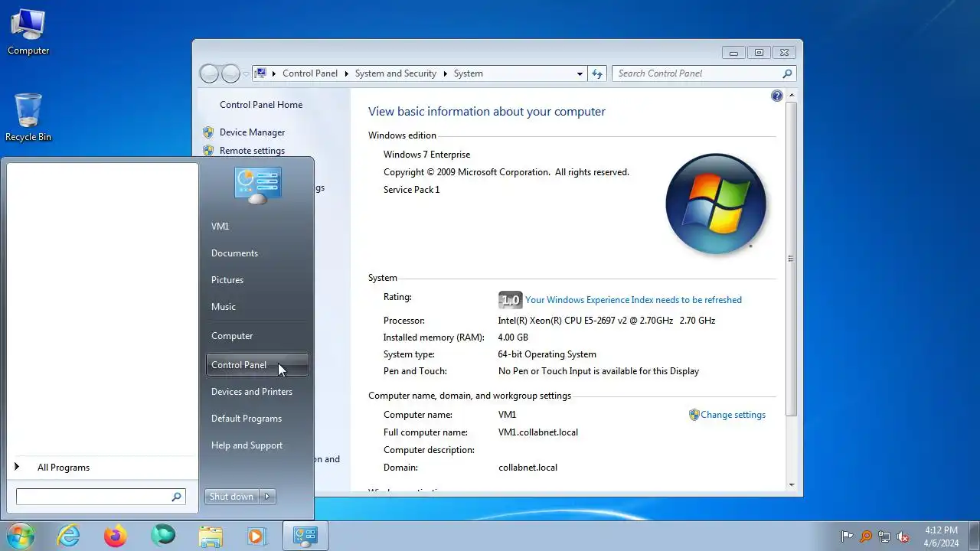Select Control Panel taskbar window button
980x551 pixels.
click(305, 536)
